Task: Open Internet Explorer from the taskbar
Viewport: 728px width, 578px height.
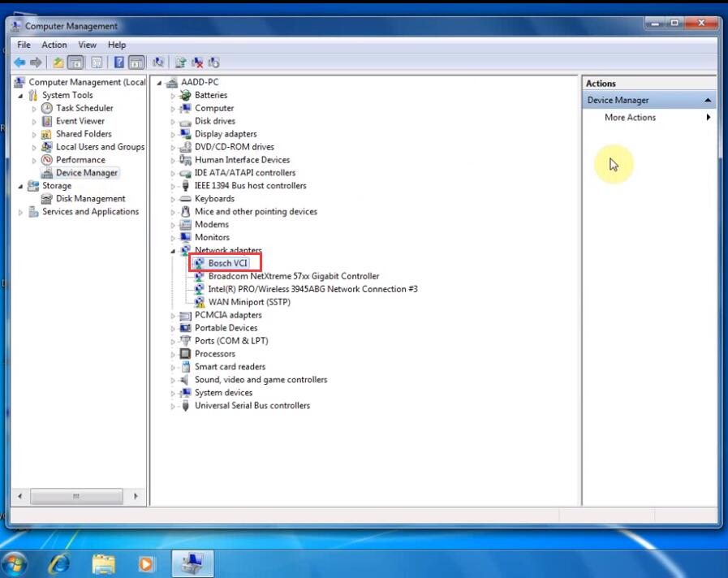Action: pyautogui.click(x=60, y=563)
